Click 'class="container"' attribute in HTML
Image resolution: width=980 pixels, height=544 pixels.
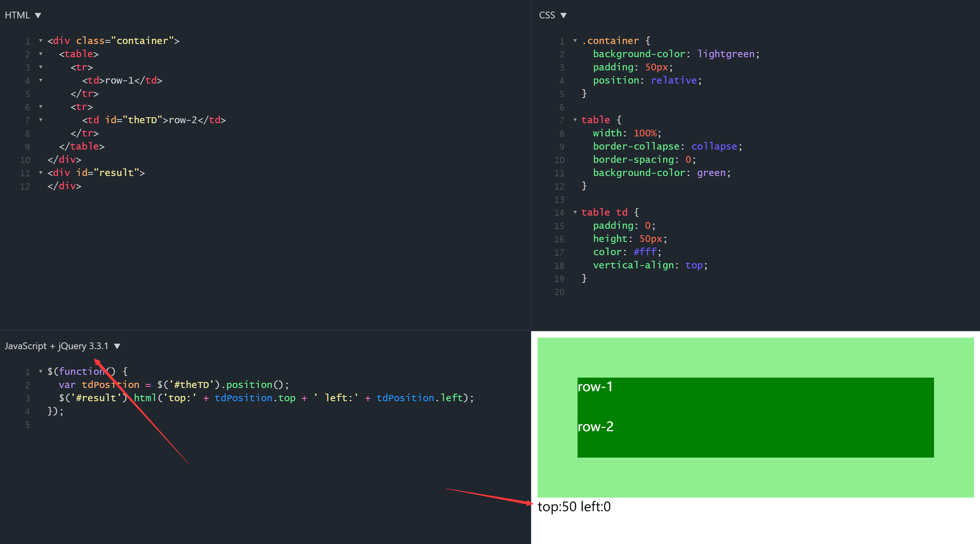click(125, 41)
